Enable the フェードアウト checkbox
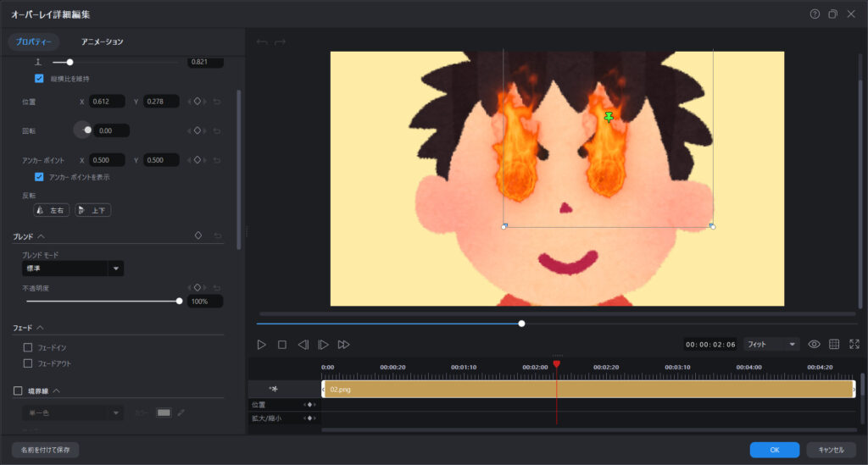 click(x=28, y=363)
